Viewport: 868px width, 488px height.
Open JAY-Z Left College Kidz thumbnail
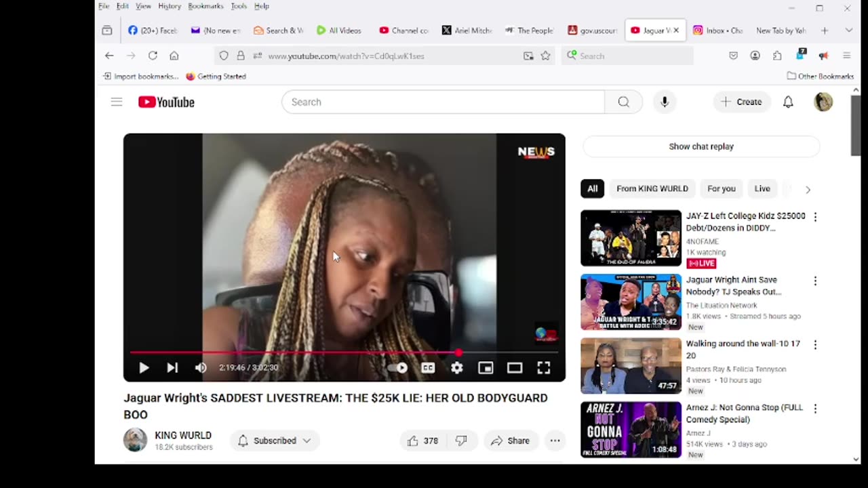tap(631, 238)
